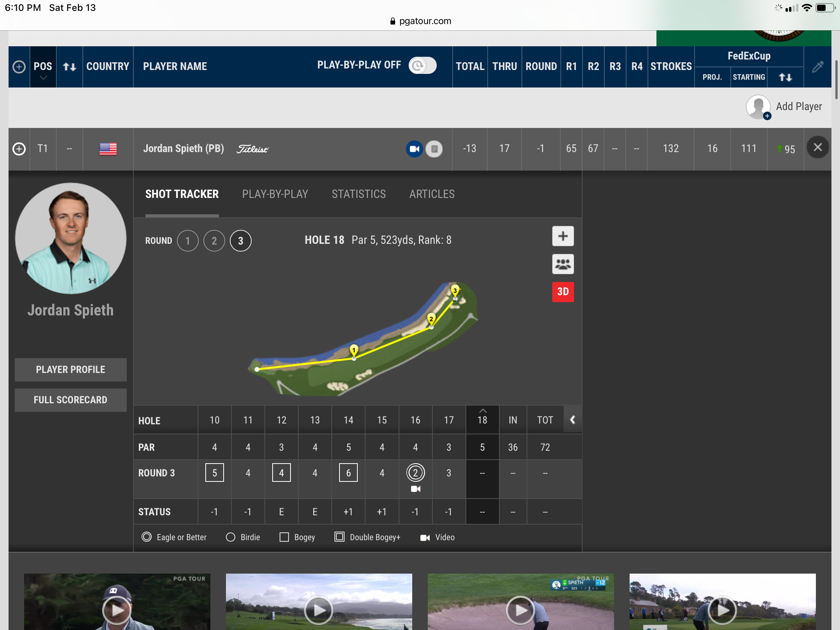The width and height of the screenshot is (840, 630).
Task: Collapse hole 18 using the caret above it
Action: tap(483, 411)
